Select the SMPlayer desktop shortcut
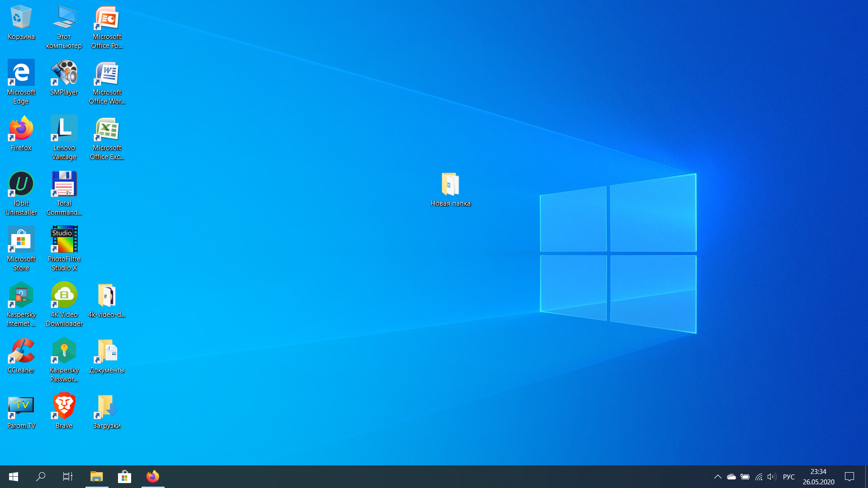The image size is (868, 488). (x=64, y=78)
